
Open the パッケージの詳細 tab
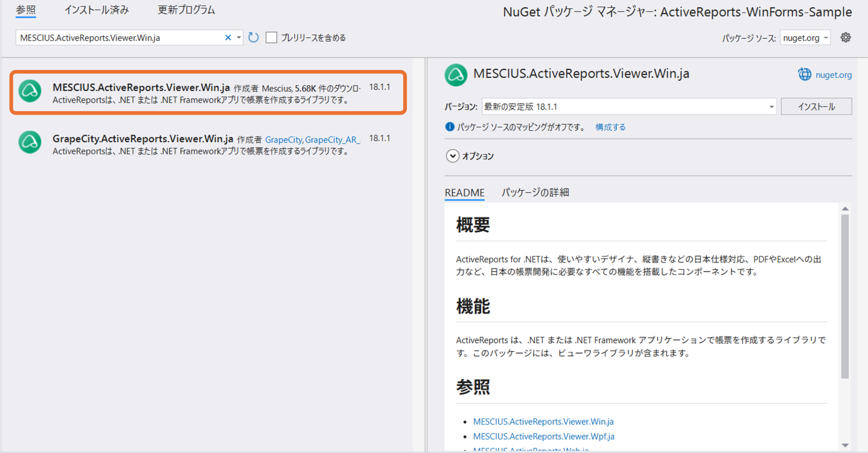click(535, 192)
